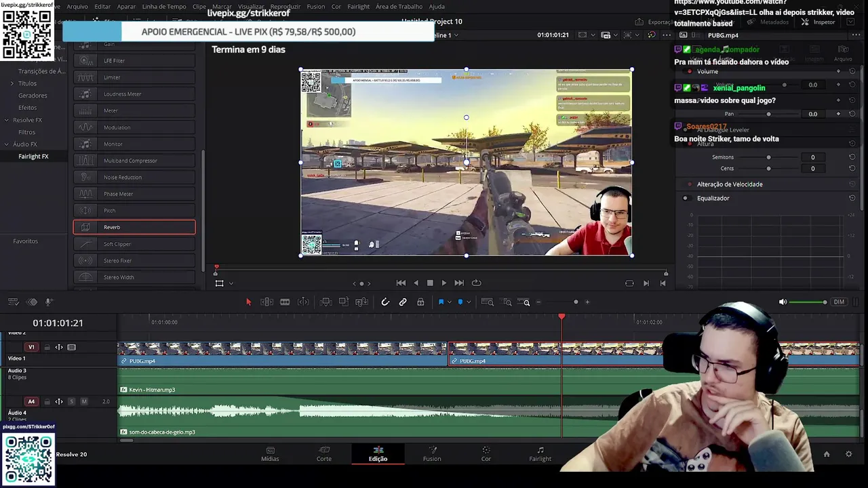Stop viewer playback
This screenshot has width=868, height=488.
point(430,283)
